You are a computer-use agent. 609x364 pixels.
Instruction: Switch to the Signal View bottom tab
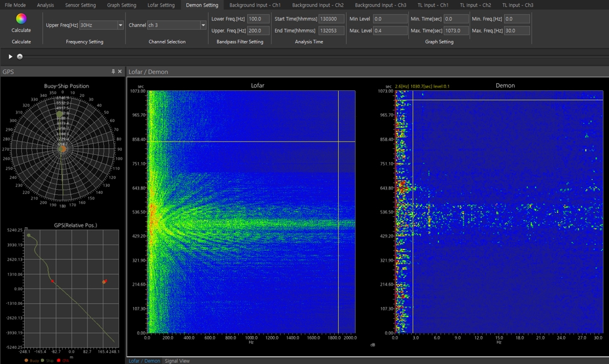(x=177, y=361)
